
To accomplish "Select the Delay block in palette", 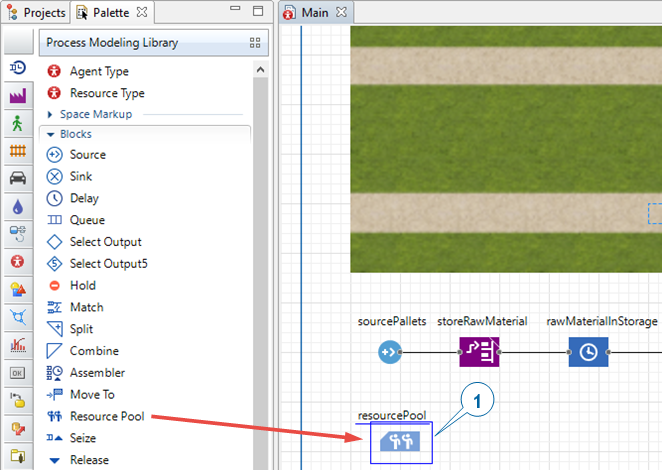I will point(73,198).
